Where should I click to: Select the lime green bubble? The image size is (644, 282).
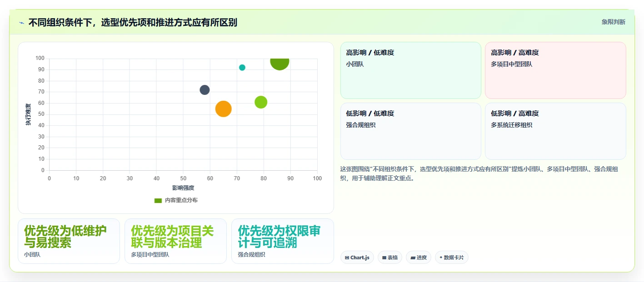(261, 102)
